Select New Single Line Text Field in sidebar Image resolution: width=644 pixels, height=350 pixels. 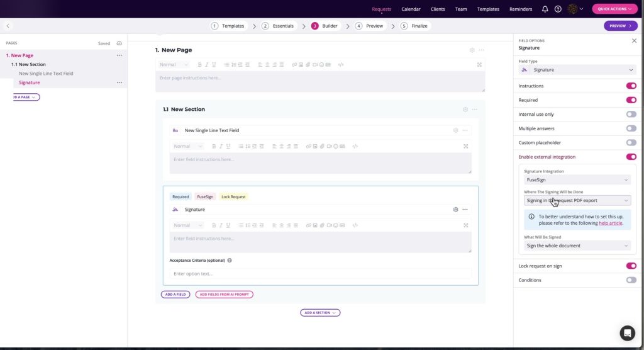click(46, 73)
